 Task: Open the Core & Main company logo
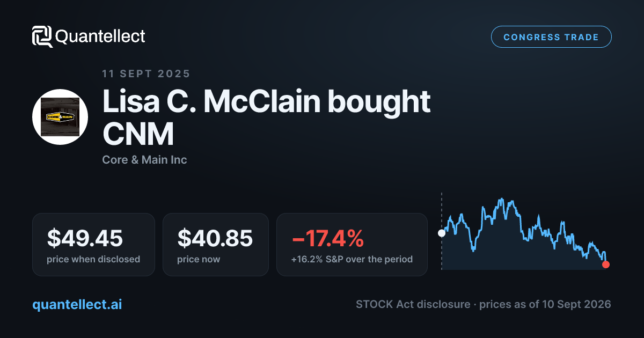tap(60, 116)
